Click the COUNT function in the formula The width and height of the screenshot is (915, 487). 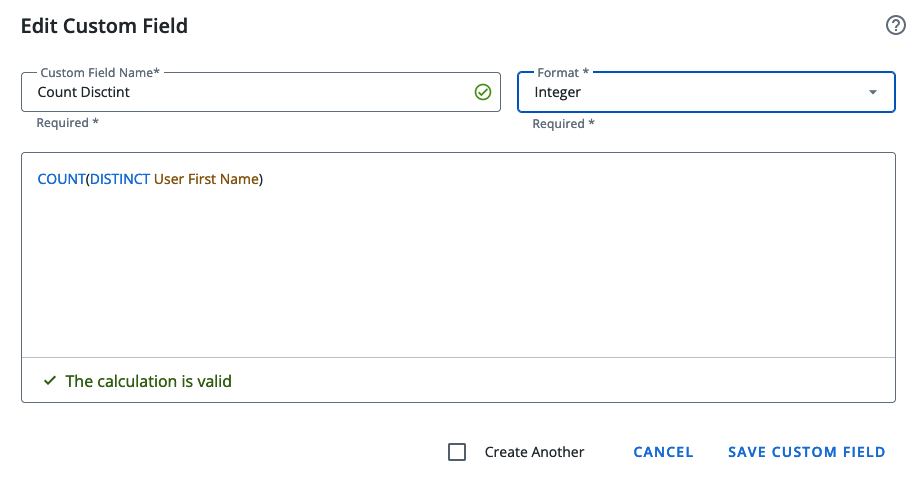point(61,179)
